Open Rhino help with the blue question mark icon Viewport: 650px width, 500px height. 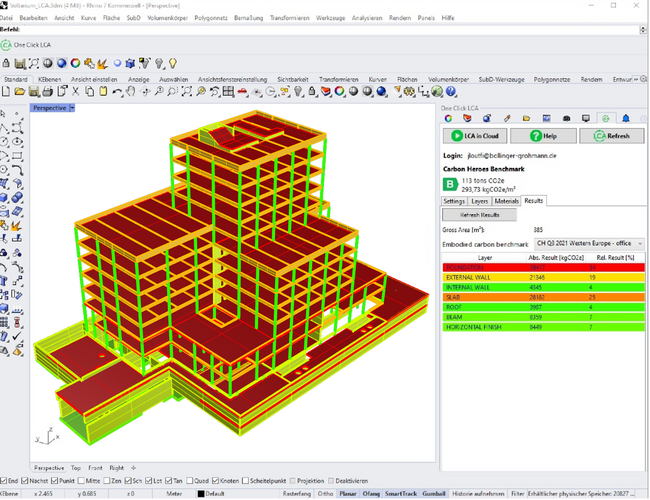click(451, 92)
